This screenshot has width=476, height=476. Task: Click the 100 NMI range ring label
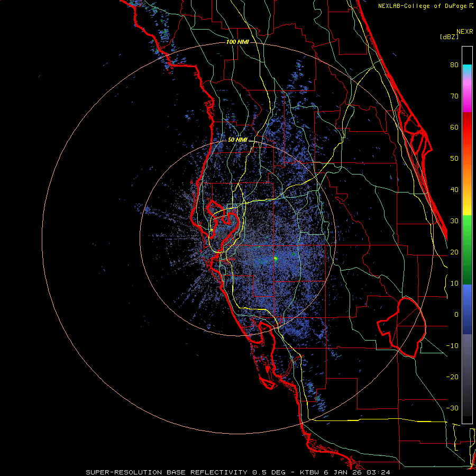tap(237, 42)
